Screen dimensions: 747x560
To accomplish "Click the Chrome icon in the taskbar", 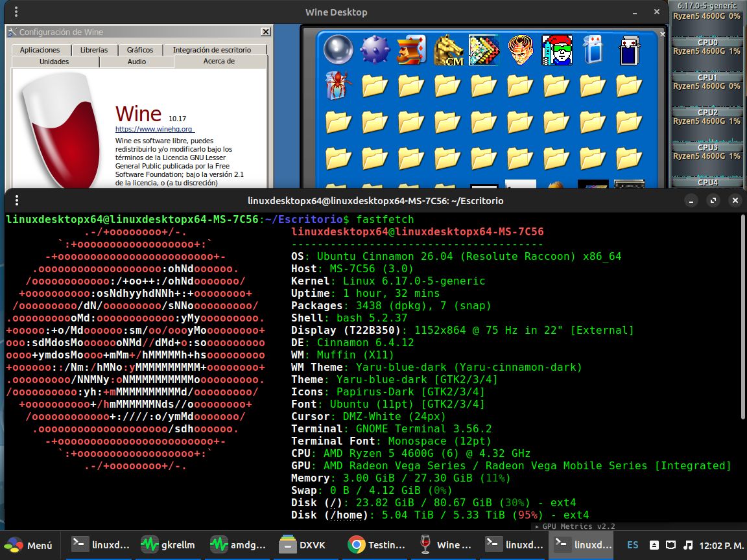I will pos(355,545).
